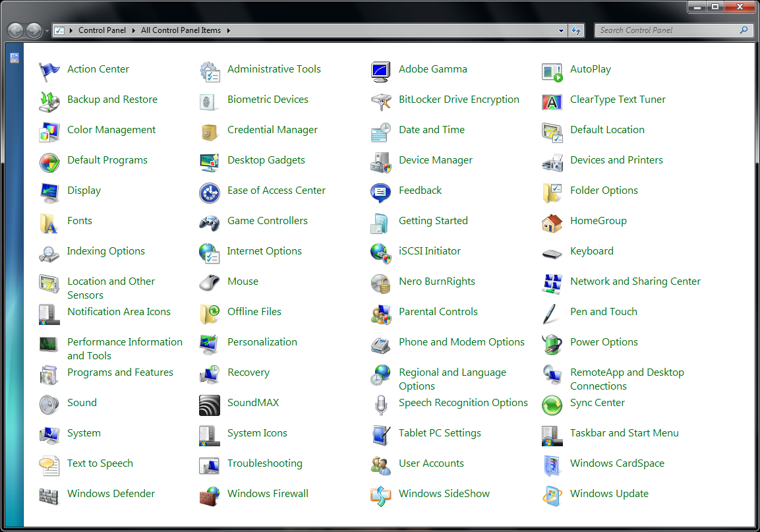This screenshot has height=532, width=760.
Task: Click the search magnifier icon
Action: [x=744, y=30]
